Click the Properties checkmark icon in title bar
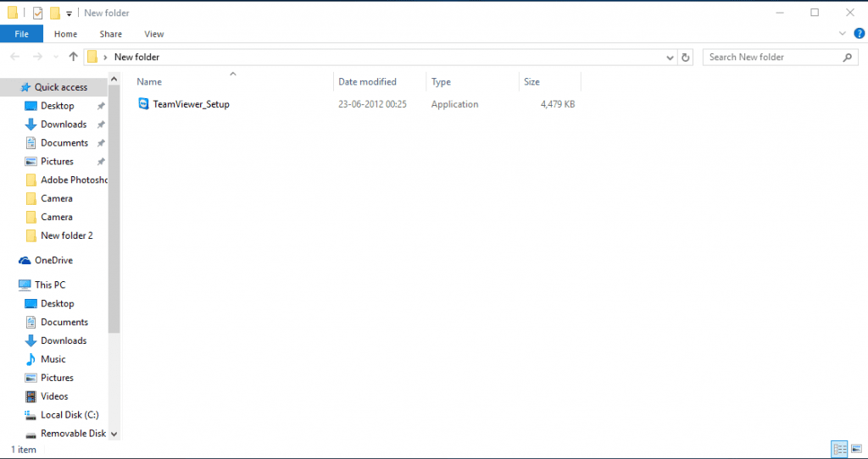Image resolution: width=868 pixels, height=459 pixels. coord(37,13)
